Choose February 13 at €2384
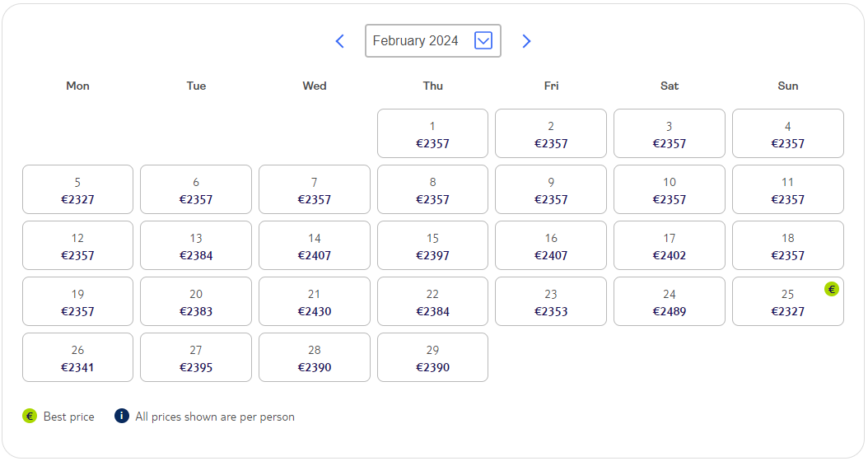Screen dimensions: 868x461 coord(196,245)
